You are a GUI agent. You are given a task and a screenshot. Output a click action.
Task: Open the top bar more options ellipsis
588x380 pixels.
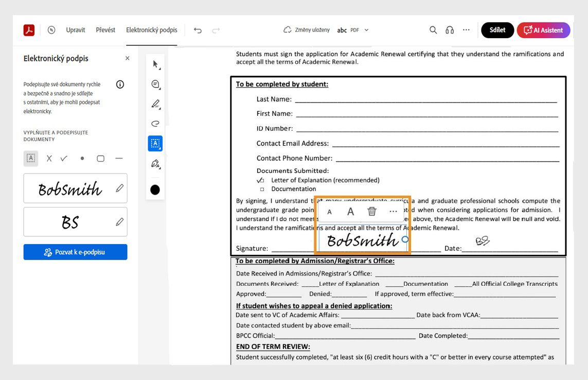coord(466,30)
